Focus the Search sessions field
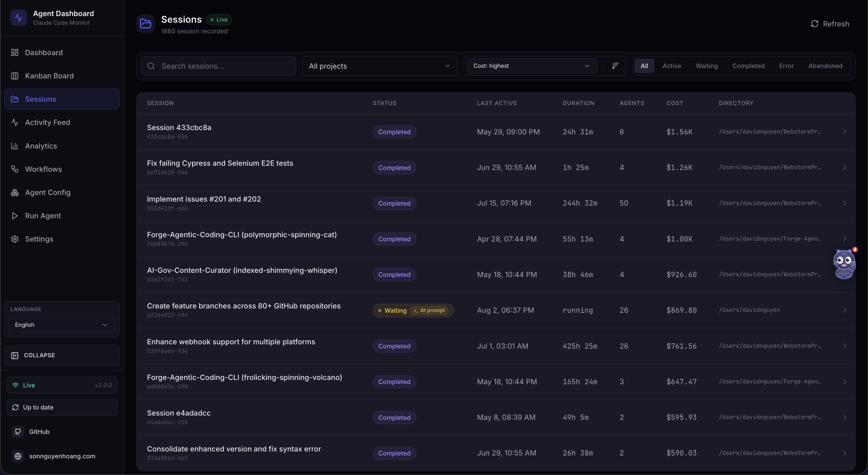Viewport: 868px width, 475px height. coord(218,66)
